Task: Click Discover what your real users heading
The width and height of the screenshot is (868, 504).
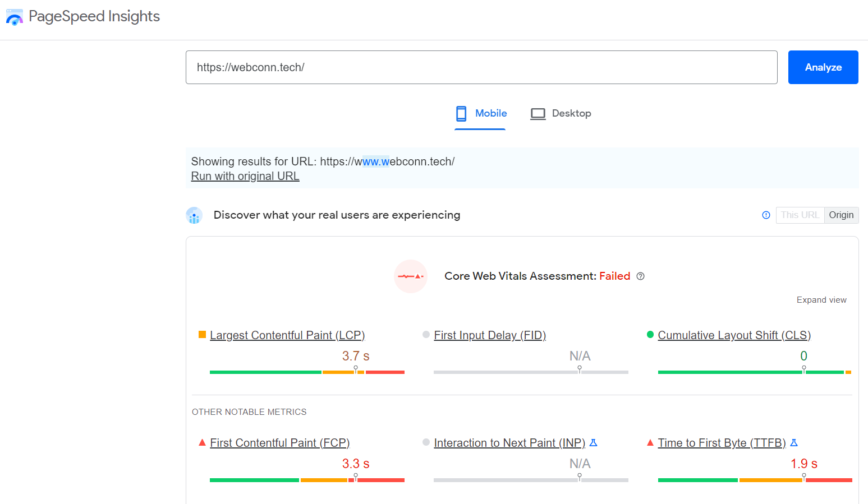Action: 337,215
